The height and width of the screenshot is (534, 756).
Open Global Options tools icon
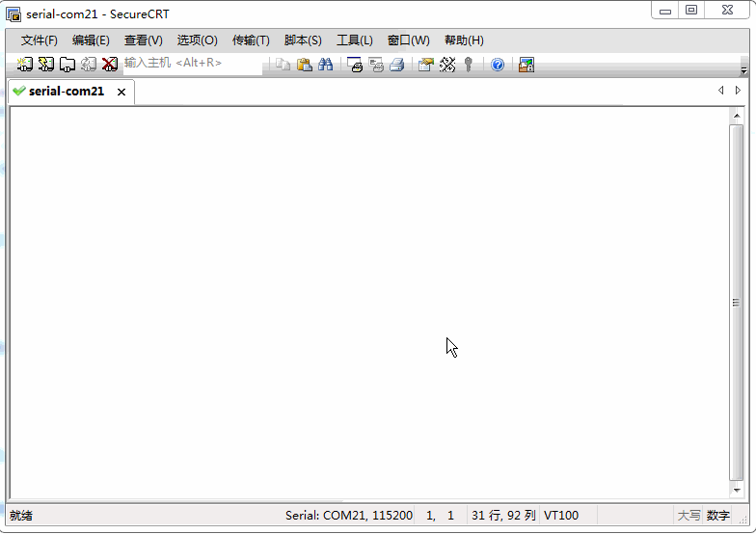point(447,64)
